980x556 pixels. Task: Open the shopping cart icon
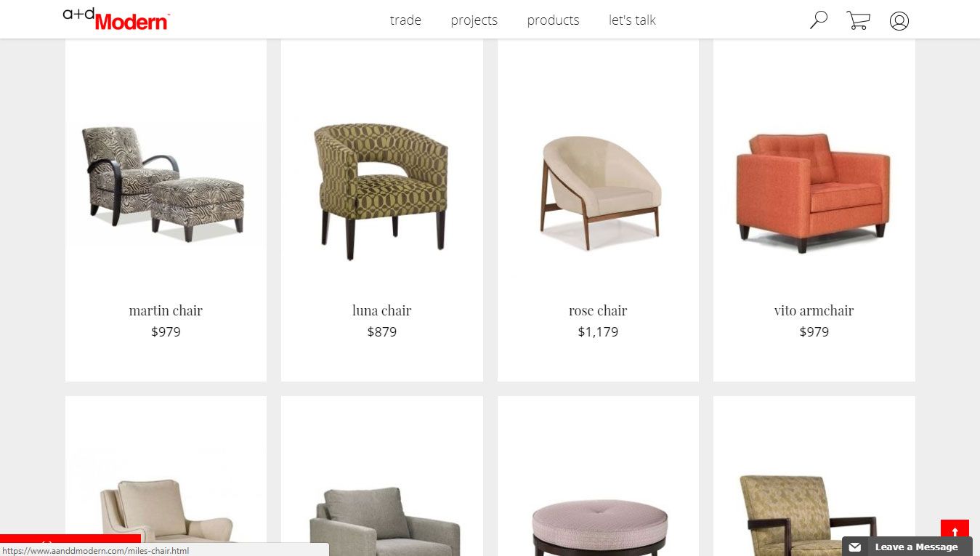pyautogui.click(x=858, y=20)
